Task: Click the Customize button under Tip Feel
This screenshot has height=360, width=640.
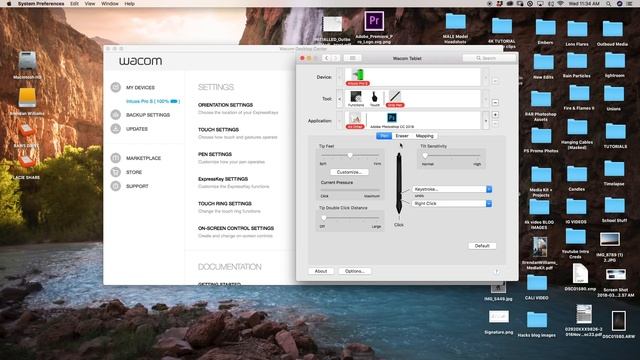Action: click(349, 172)
